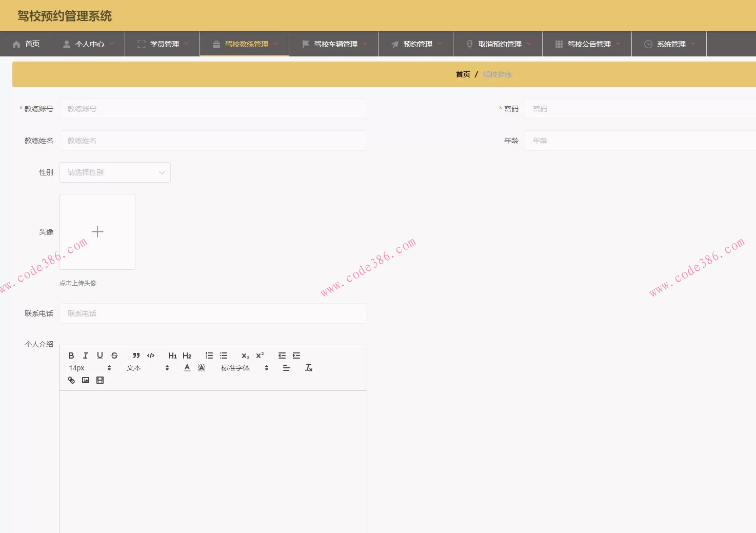The width and height of the screenshot is (756, 533).
Task: Expand the 标准字体 font family dropdown
Action: point(245,368)
